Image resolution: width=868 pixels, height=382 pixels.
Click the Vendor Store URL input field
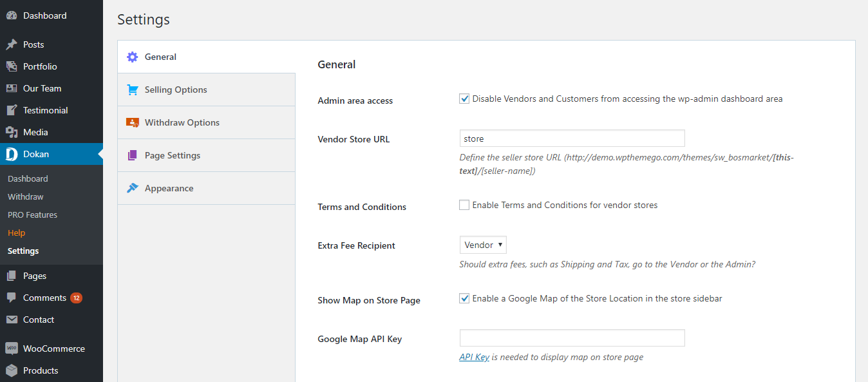coord(572,138)
